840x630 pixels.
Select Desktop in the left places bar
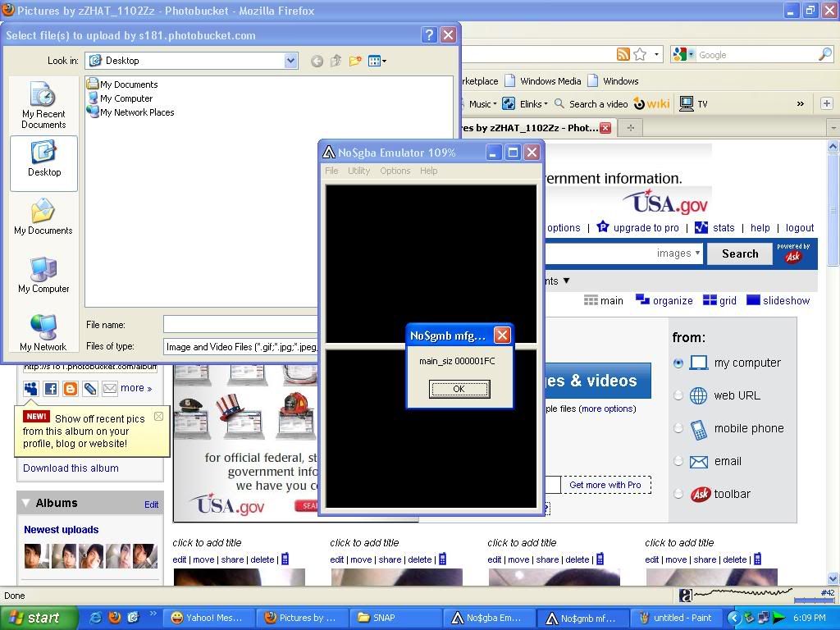tap(44, 163)
